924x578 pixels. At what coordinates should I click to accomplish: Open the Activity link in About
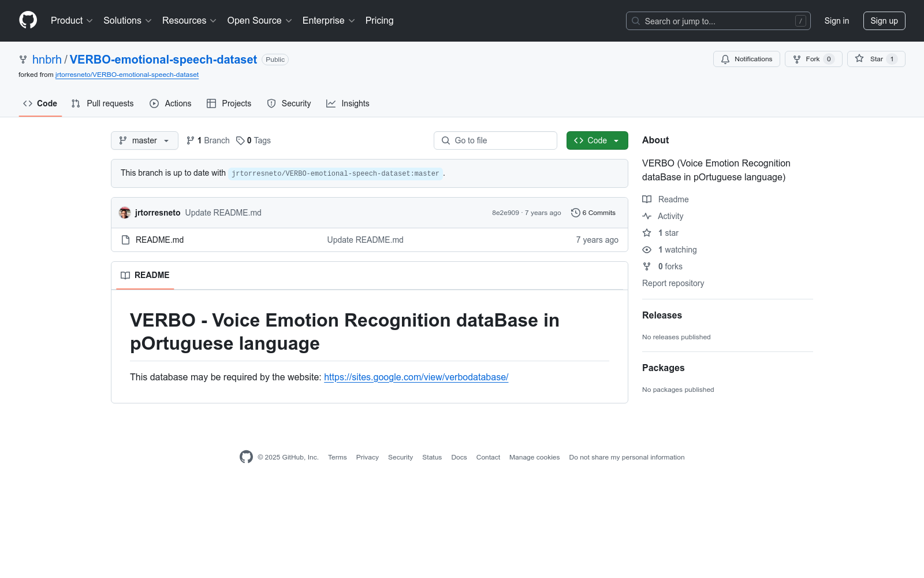click(x=663, y=216)
